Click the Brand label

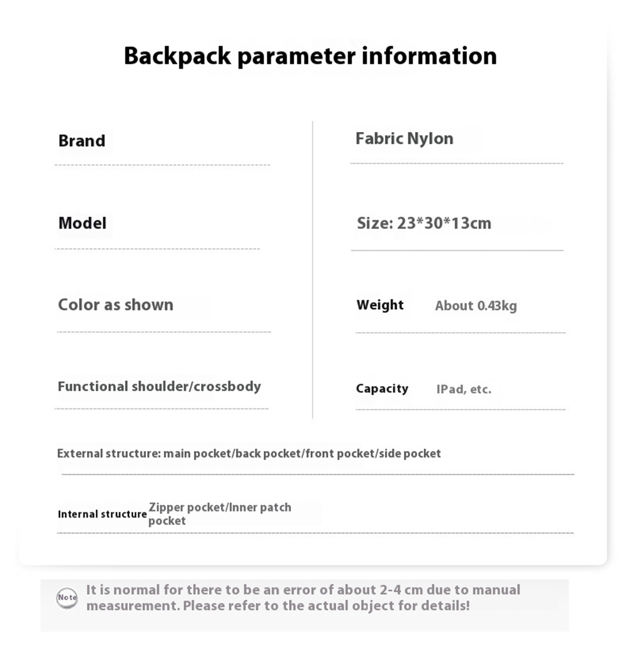82,141
